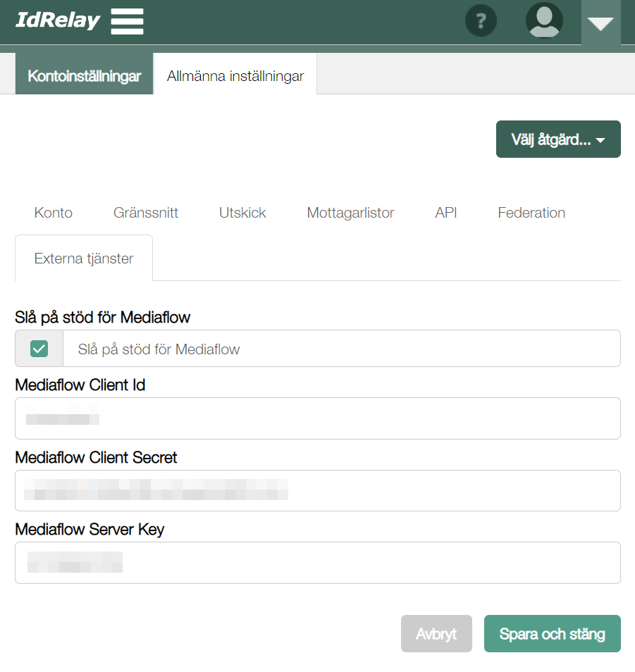Switch to the Allmänna inställningar tab

235,75
